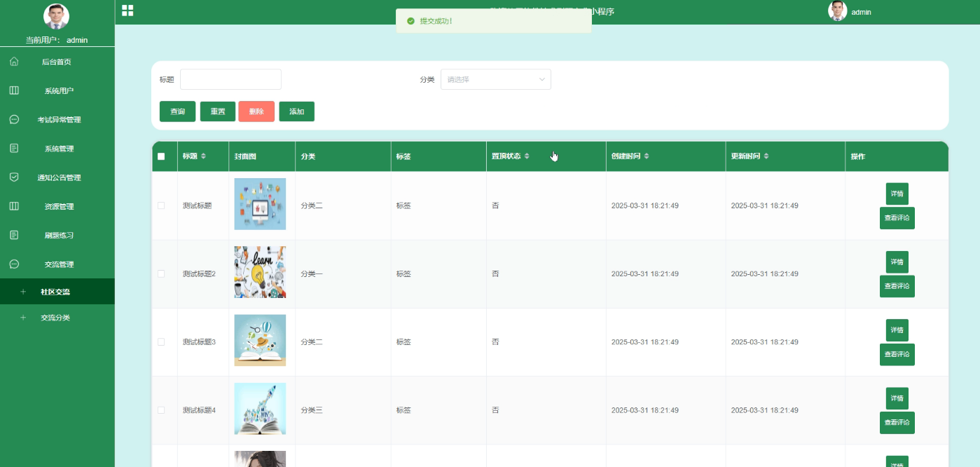980x467 pixels.
Task: Click 查看评论 for 测试标题4 row
Action: pyautogui.click(x=897, y=422)
